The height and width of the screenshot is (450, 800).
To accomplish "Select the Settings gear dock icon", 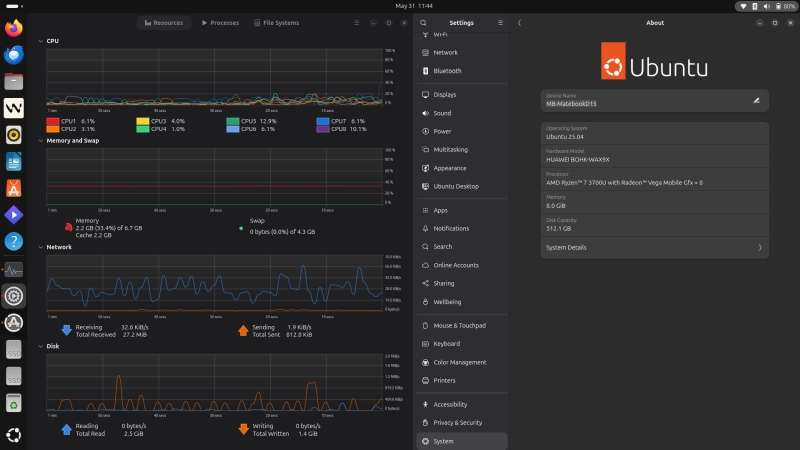I will coord(14,296).
